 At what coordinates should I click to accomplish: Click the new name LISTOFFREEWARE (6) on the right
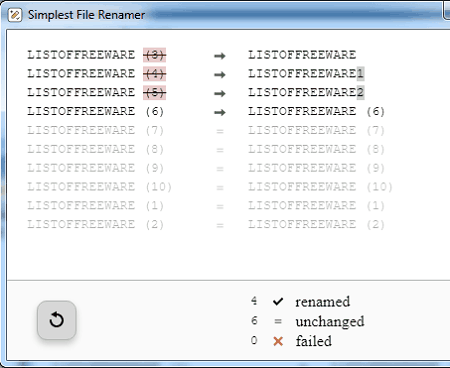point(316,111)
